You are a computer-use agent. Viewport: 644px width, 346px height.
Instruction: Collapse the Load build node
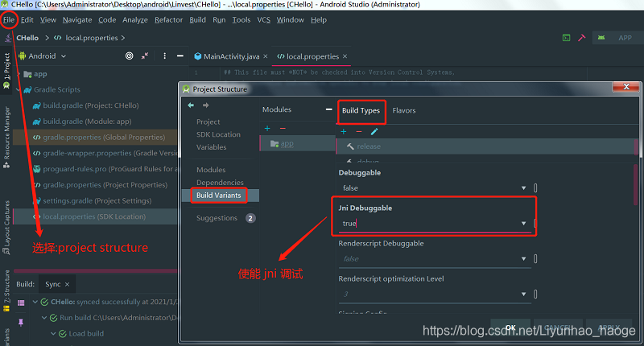click(x=53, y=334)
